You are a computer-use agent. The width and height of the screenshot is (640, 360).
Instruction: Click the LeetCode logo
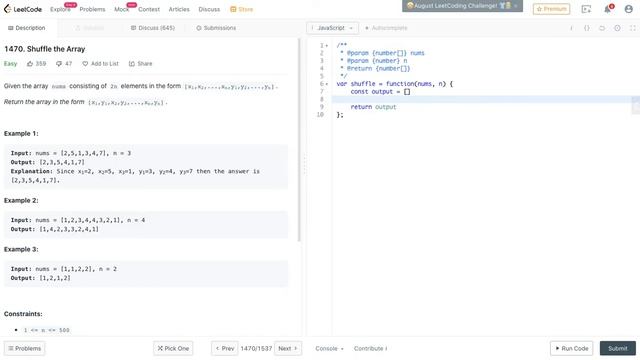(x=23, y=9)
